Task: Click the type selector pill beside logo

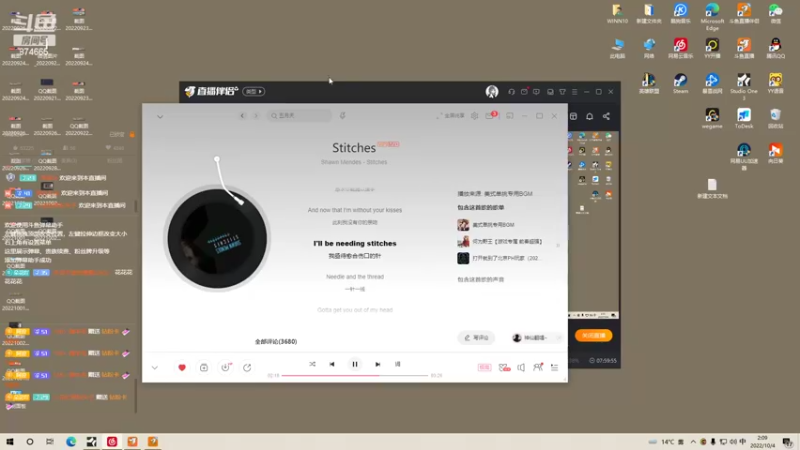Action: (254, 92)
